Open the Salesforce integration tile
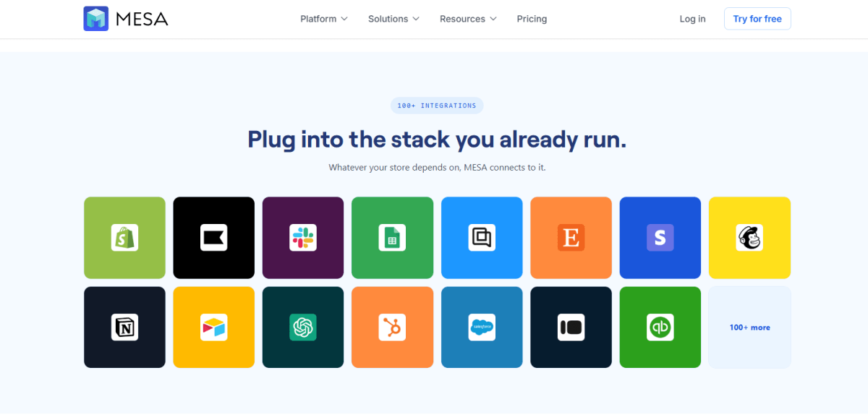The width and height of the screenshot is (868, 417). coord(482,327)
